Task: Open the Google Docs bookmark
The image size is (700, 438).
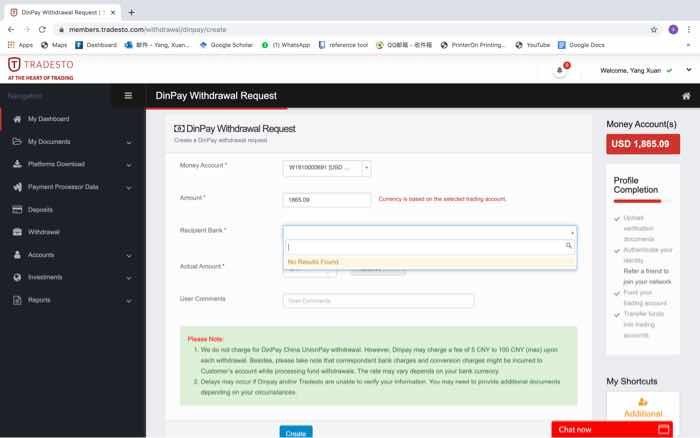Action: click(581, 45)
